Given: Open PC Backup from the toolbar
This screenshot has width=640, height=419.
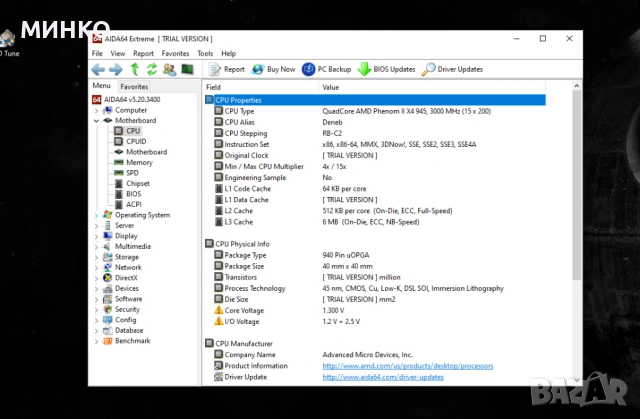Looking at the screenshot, I should [x=327, y=69].
